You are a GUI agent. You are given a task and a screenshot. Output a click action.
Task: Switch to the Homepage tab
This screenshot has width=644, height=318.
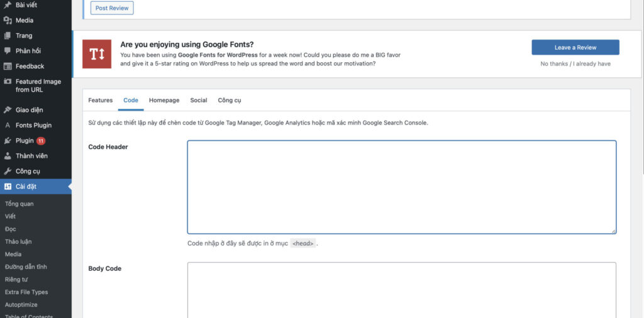click(x=164, y=101)
